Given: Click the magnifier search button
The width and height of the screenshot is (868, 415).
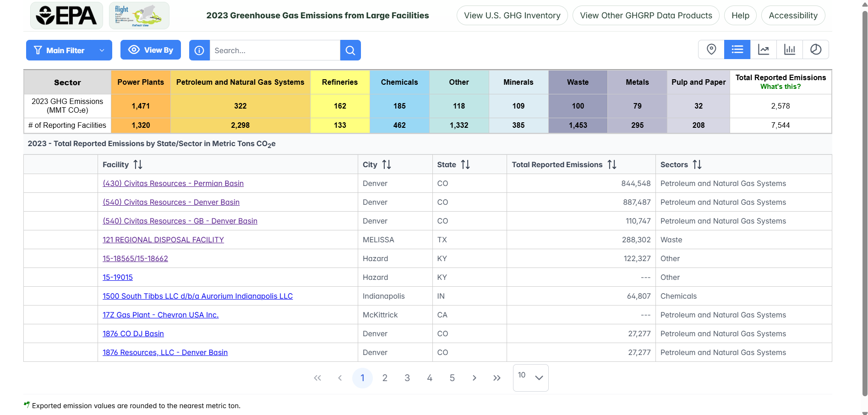Looking at the screenshot, I should click(x=350, y=50).
